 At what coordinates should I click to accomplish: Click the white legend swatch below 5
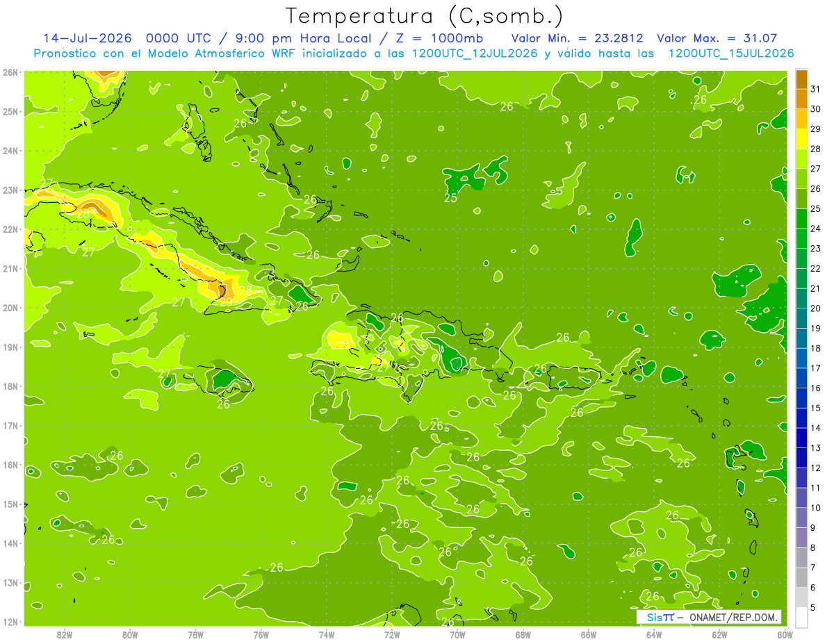coord(801,617)
